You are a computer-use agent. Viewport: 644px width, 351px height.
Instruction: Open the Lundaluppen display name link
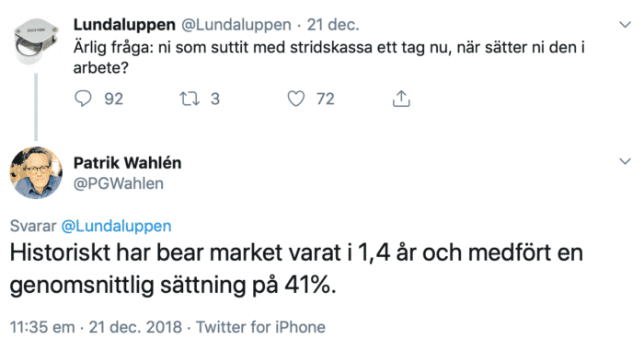[124, 25]
